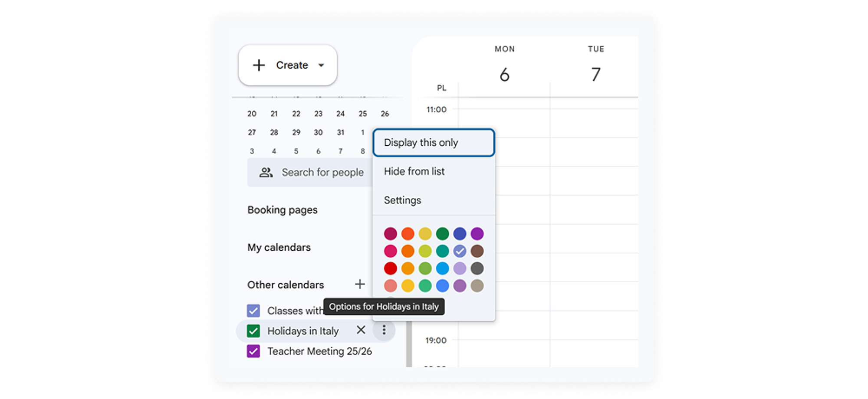
Task: Pick the dark gray color swatch
Action: pos(477,268)
